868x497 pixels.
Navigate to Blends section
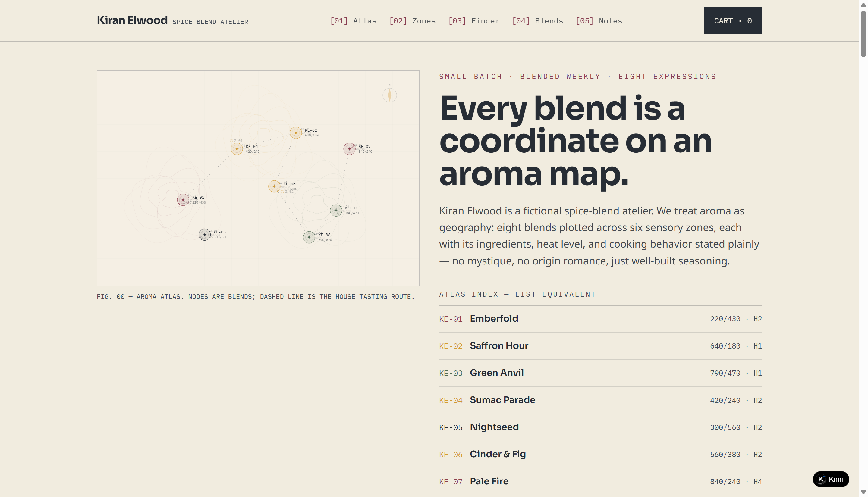(537, 21)
